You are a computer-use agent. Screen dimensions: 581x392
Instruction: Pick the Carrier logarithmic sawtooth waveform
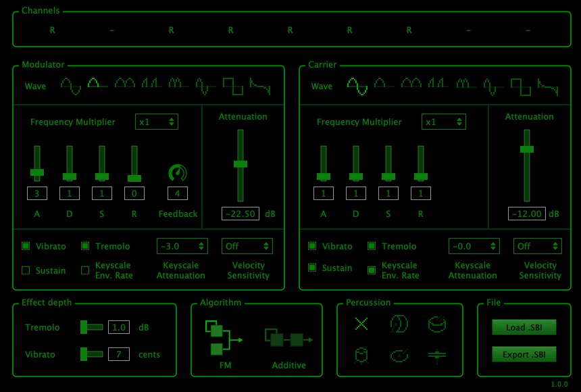click(x=548, y=86)
